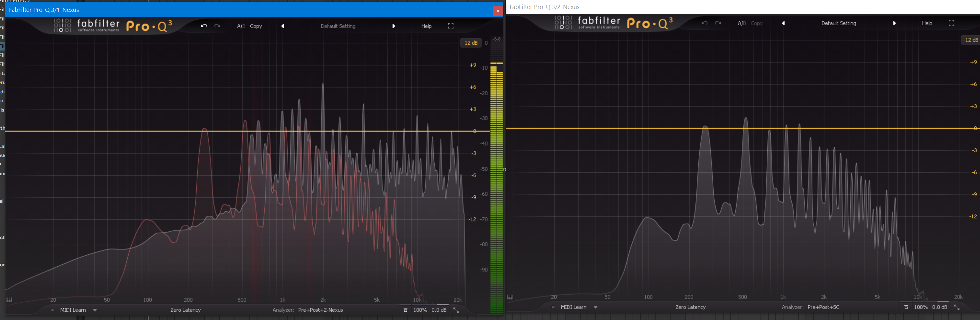
Task: Click Copy button in Pro-Q 3/1-Nexus
Action: click(x=256, y=26)
